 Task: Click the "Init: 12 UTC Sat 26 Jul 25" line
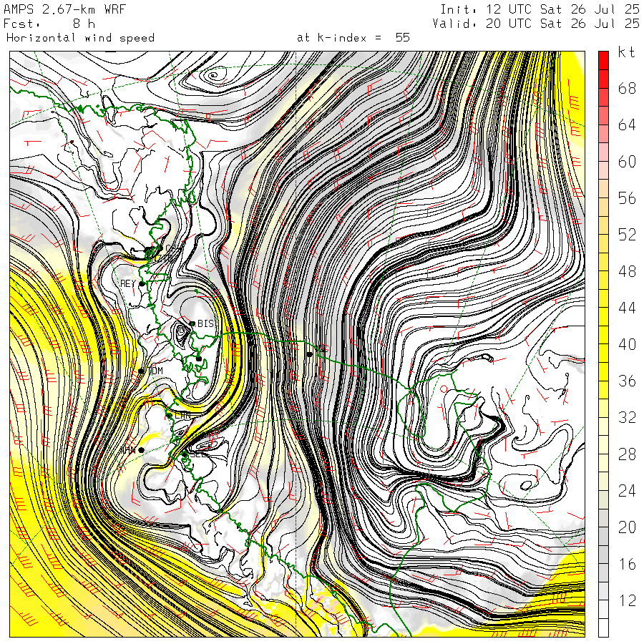[x=540, y=9]
